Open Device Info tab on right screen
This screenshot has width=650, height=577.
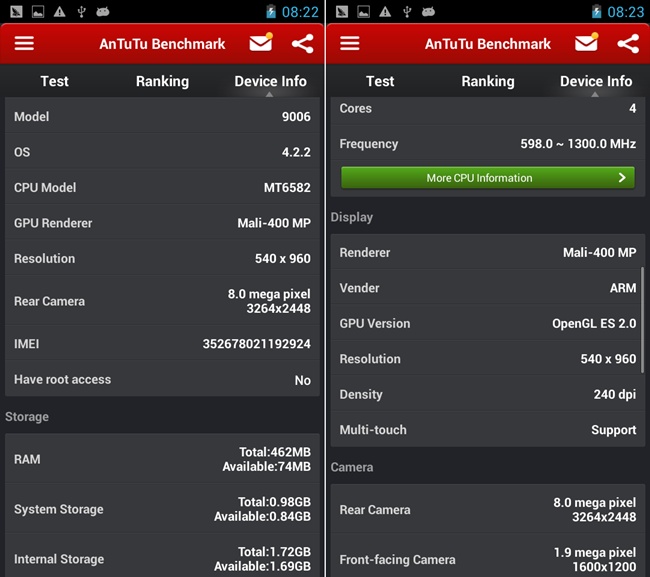tap(596, 81)
